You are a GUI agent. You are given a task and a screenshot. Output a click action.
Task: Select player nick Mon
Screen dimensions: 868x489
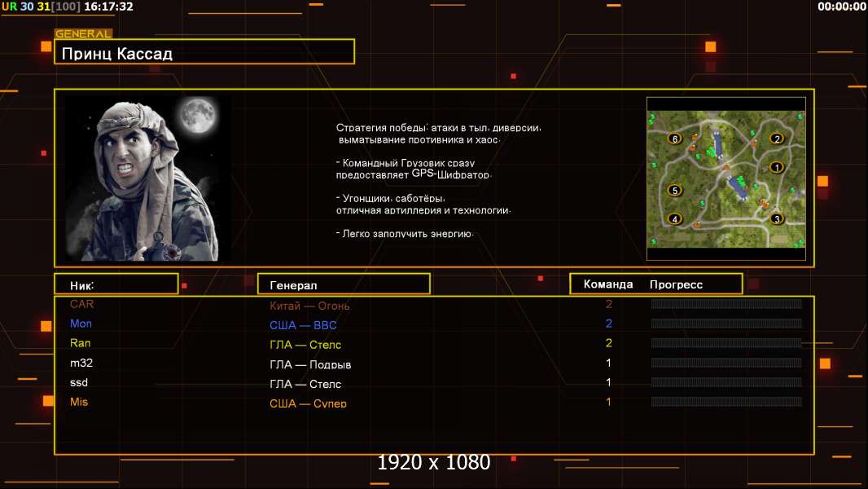(81, 324)
